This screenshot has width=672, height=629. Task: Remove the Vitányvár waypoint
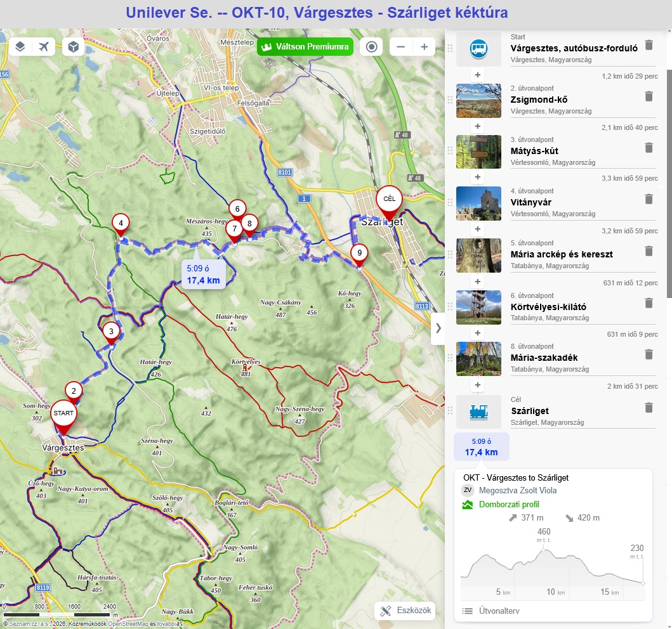coord(648,199)
